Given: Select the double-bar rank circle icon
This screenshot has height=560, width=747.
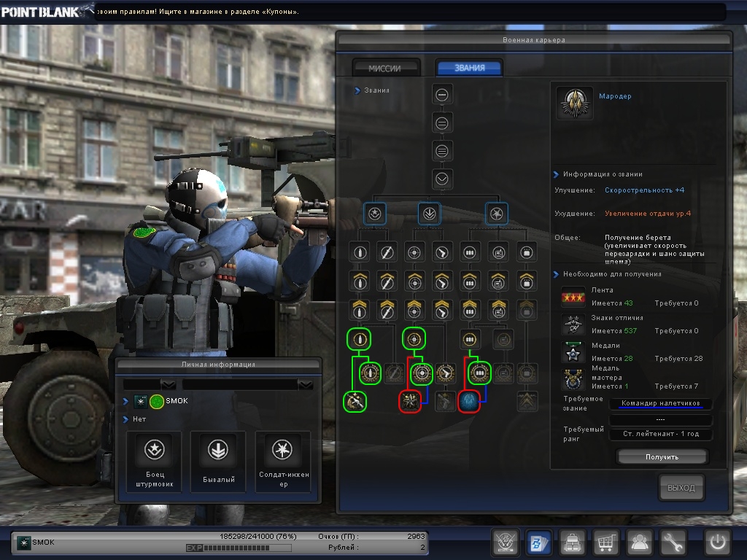Looking at the screenshot, I should (x=441, y=123).
